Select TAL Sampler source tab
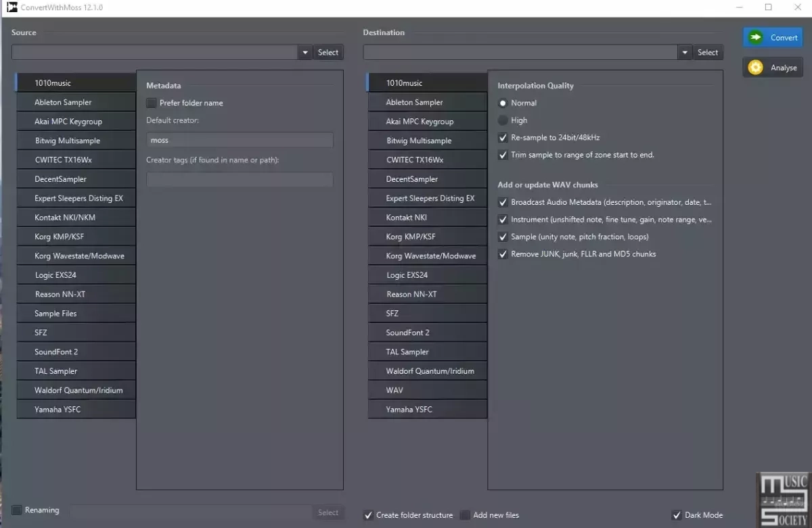The width and height of the screenshot is (812, 528). (76, 371)
